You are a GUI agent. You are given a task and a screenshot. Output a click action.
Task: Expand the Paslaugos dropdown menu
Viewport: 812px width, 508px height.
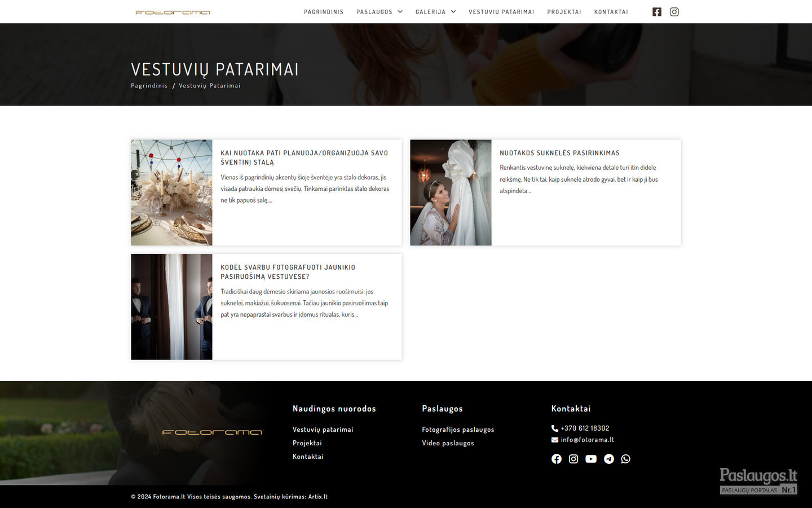click(379, 12)
